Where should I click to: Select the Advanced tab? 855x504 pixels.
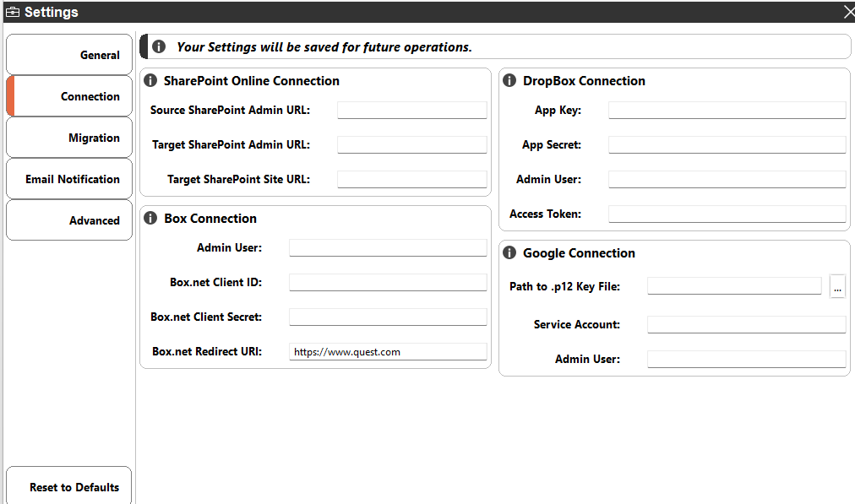69,220
